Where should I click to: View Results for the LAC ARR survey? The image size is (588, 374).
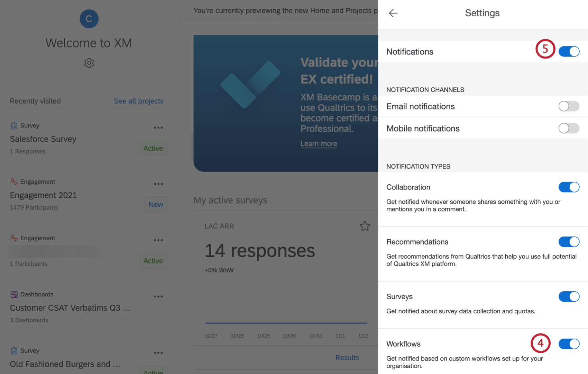[x=347, y=357]
